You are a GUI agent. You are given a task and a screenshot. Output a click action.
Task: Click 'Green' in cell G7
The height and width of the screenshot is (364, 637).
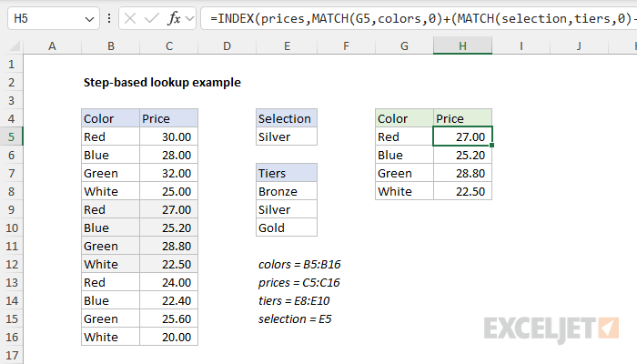tap(404, 174)
